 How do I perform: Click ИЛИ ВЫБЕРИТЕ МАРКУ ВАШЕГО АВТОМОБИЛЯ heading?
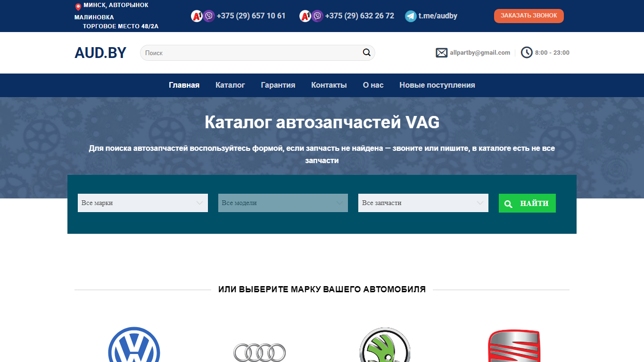322,289
